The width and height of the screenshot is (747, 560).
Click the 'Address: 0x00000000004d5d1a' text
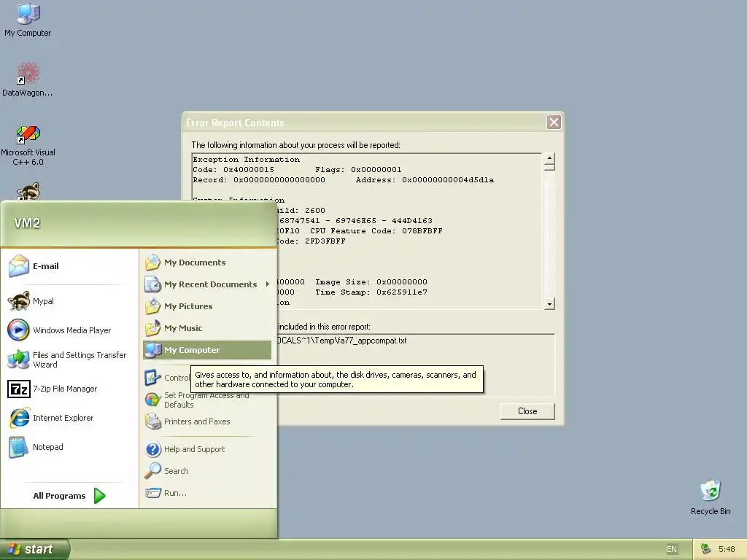425,180
